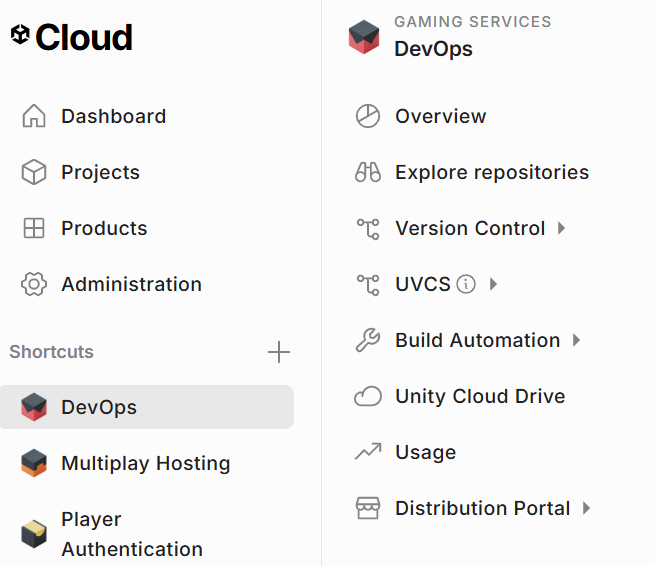The width and height of the screenshot is (655, 566).
Task: Click the UVCS branch icon
Action: 368,285
